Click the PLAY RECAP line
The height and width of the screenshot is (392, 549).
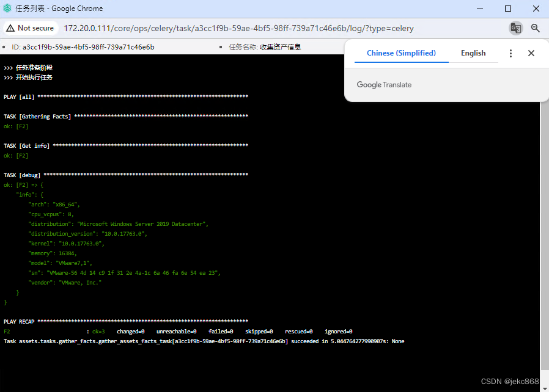pyautogui.click(x=126, y=321)
